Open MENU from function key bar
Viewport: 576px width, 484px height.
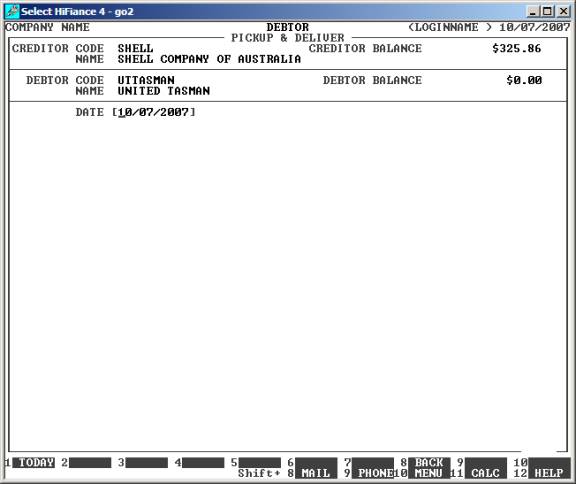click(429, 473)
